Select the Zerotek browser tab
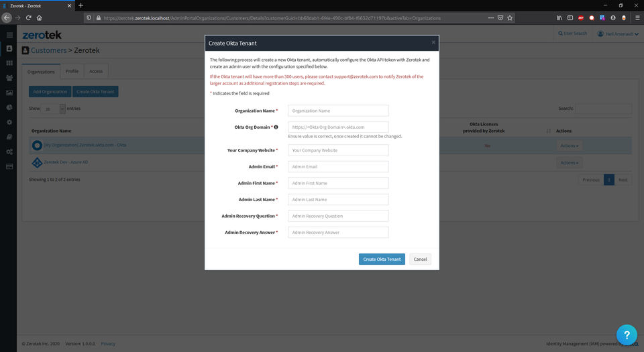 (36, 6)
